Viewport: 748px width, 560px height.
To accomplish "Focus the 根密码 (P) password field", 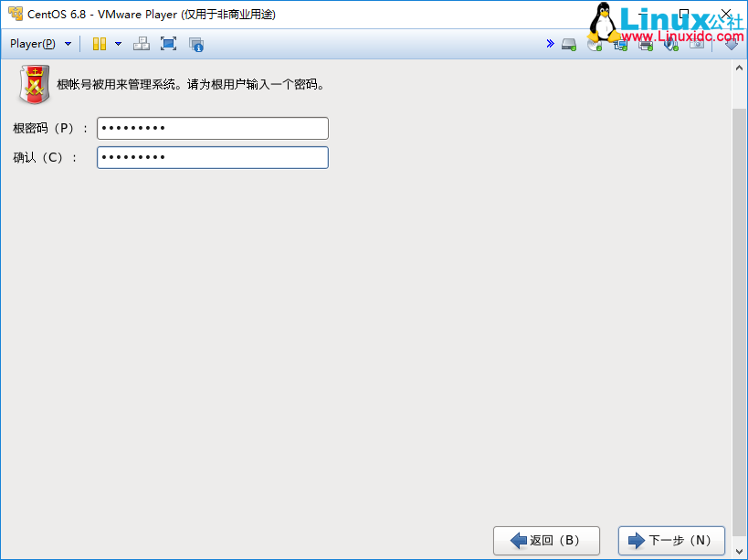I will tap(212, 129).
